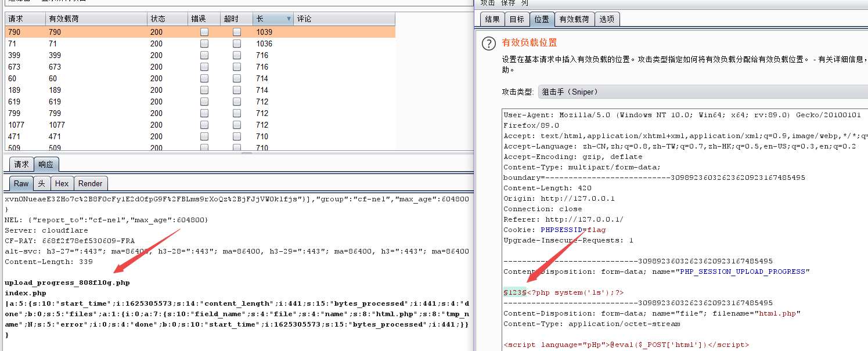This screenshot has width=868, height=351.
Task: Click the 超时 column header
Action: click(237, 19)
